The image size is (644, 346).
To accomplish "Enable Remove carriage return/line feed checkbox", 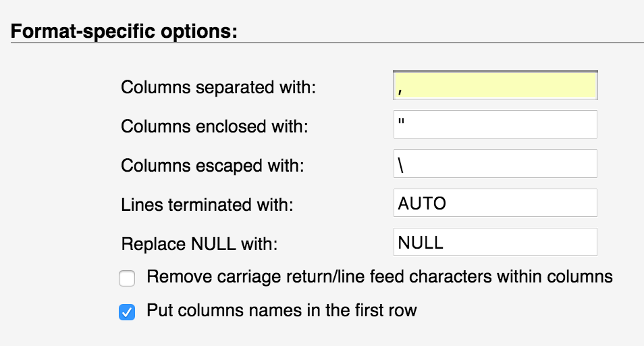I will [x=127, y=278].
